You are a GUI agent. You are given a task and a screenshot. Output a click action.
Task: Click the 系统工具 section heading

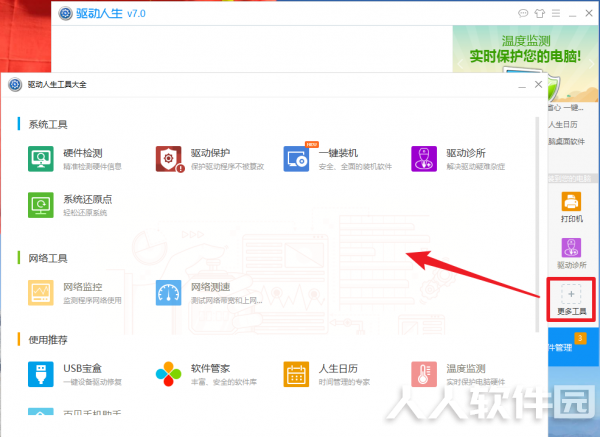point(48,124)
